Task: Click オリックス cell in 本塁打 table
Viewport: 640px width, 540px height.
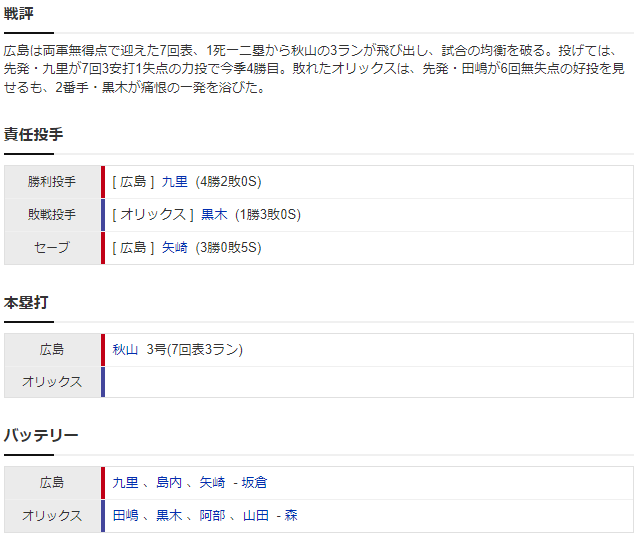Action: click(x=52, y=382)
